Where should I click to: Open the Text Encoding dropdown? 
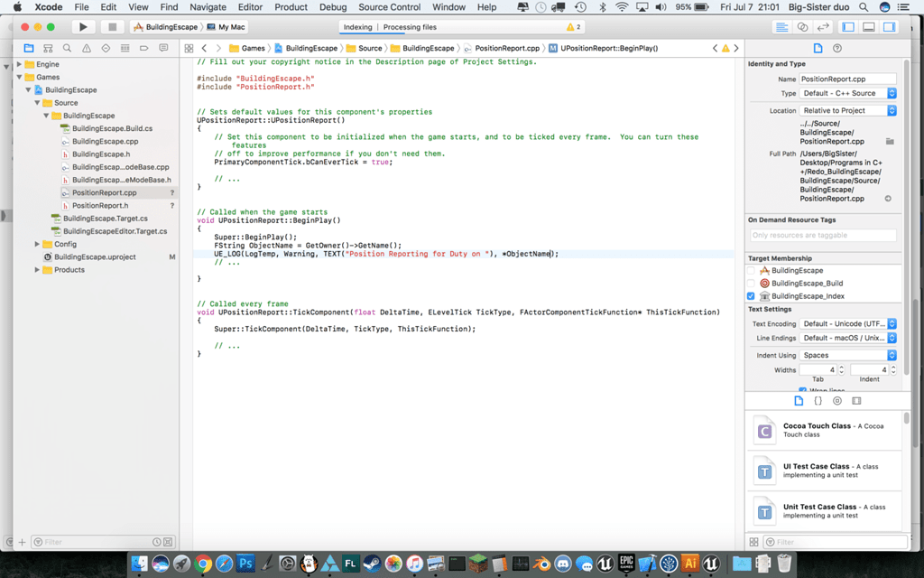pos(848,323)
